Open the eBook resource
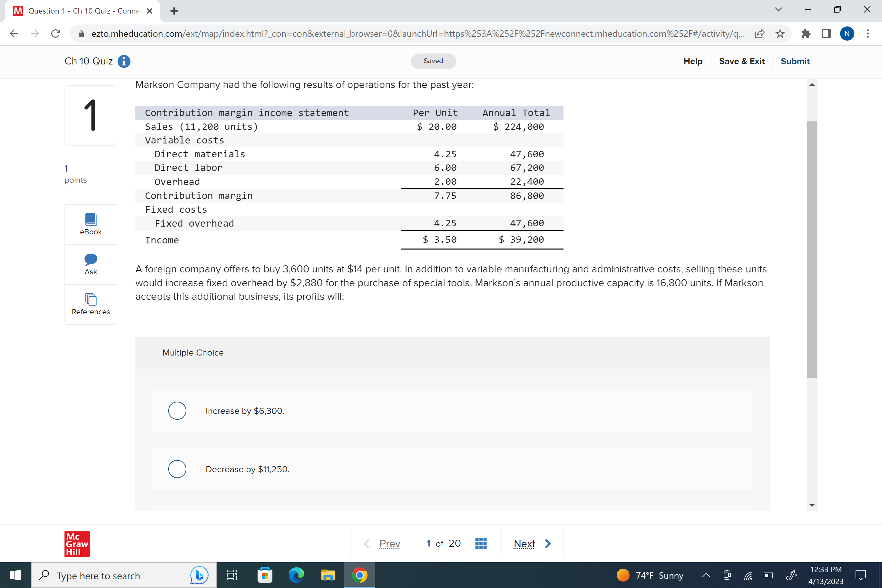Image resolution: width=882 pixels, height=588 pixels. pos(91,224)
